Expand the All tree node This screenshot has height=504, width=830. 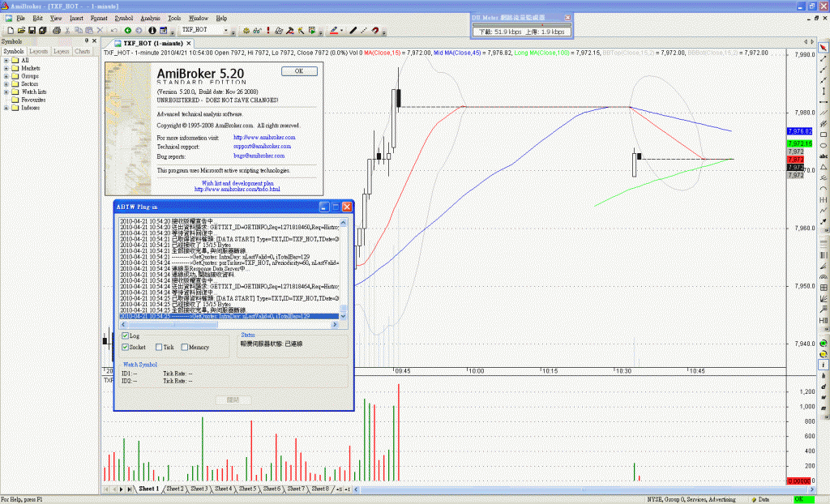point(6,60)
